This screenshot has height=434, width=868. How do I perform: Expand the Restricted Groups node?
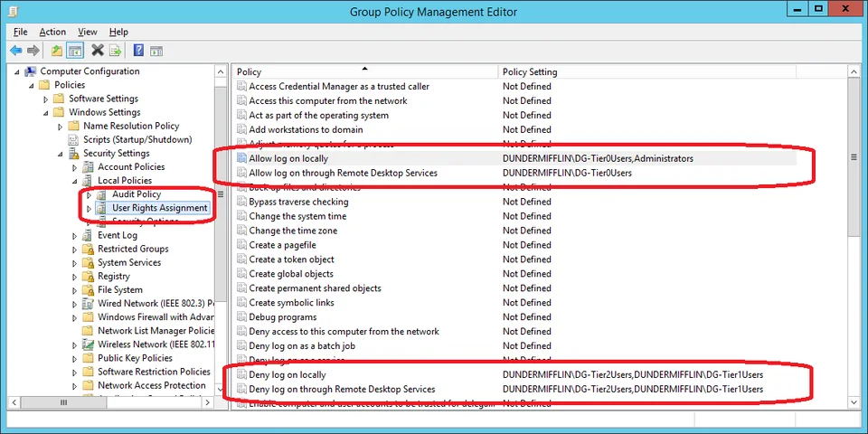(75, 250)
